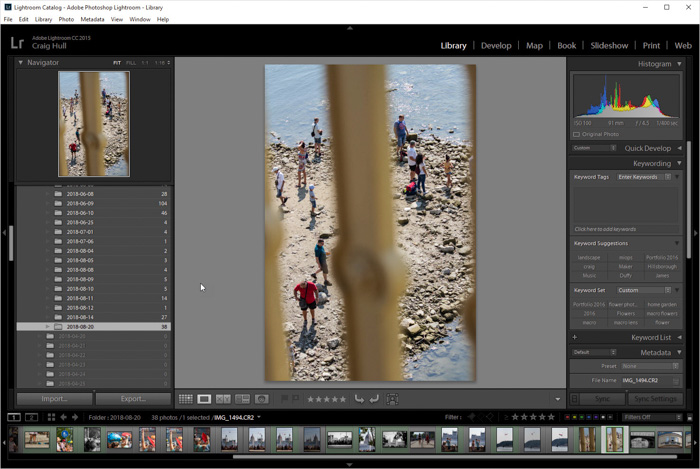
Task: Flag photo as rejected
Action: pyautogui.click(x=295, y=399)
